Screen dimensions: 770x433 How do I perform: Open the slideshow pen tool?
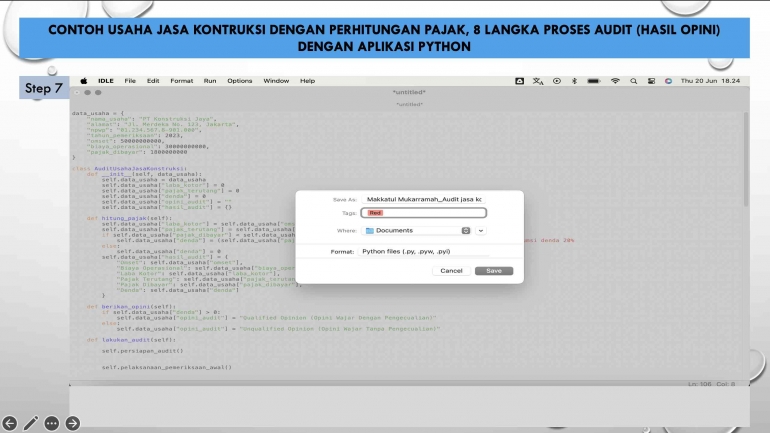[x=30, y=423]
